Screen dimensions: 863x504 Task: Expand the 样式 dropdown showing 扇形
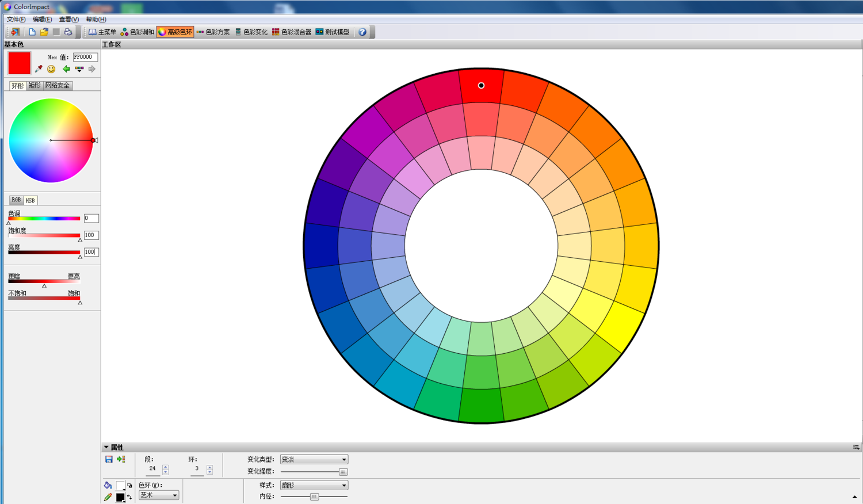(x=314, y=486)
